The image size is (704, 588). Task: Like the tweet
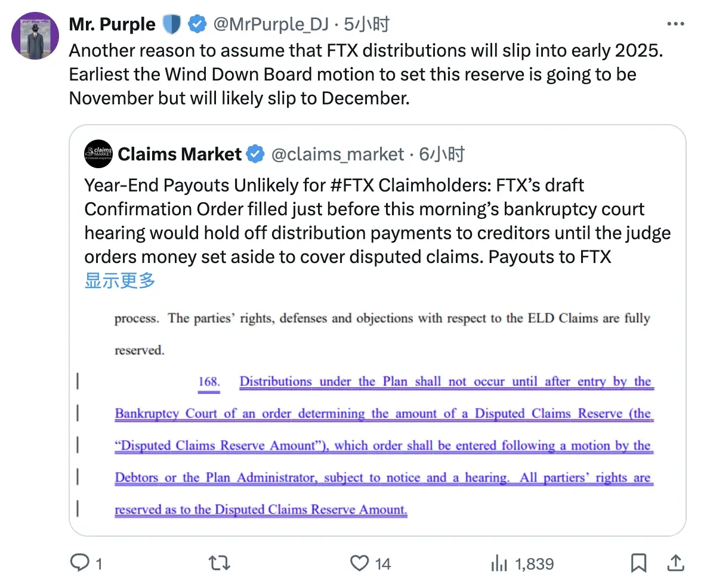point(359,562)
